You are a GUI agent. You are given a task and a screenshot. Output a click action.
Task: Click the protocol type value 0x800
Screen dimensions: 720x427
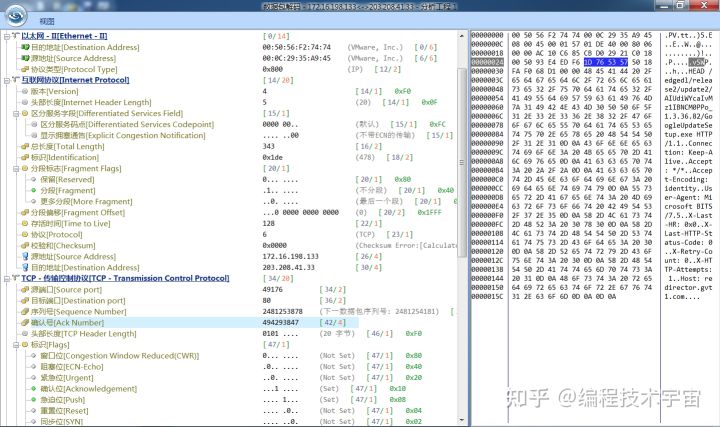(272, 69)
